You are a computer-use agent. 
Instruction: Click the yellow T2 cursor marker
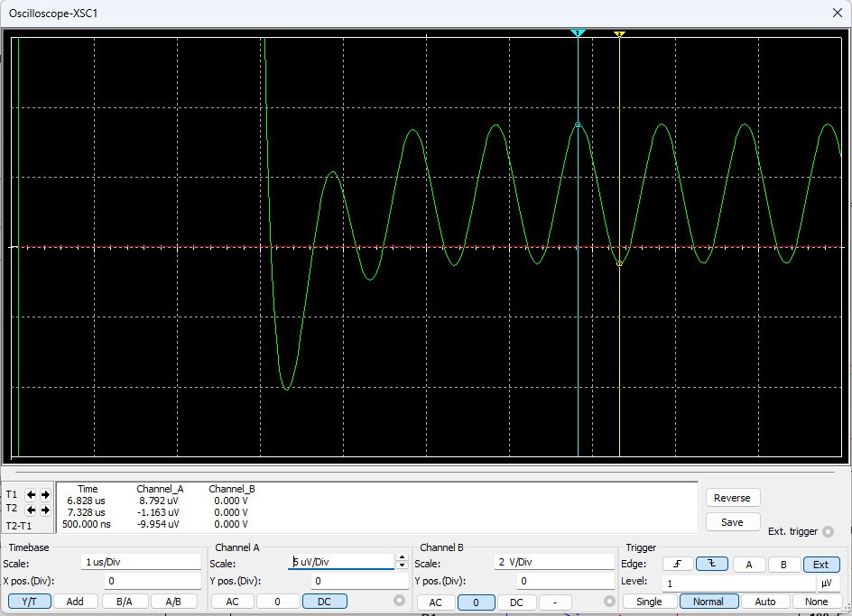pyautogui.click(x=619, y=34)
